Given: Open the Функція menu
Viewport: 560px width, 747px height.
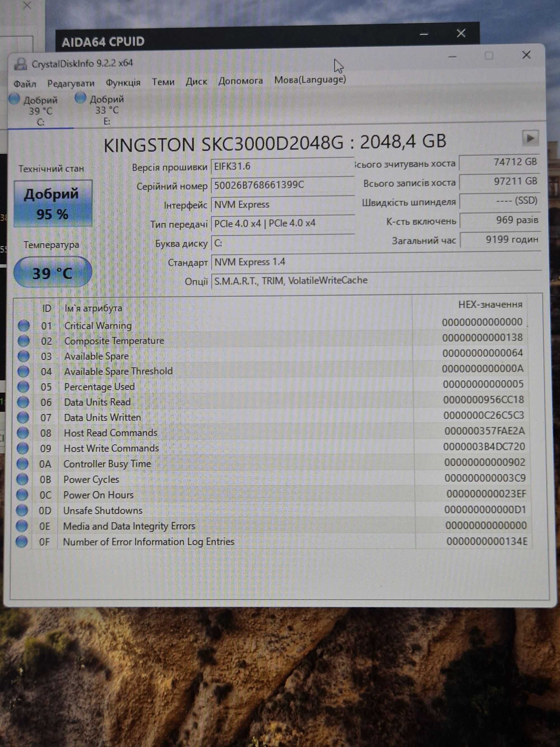Looking at the screenshot, I should (123, 83).
